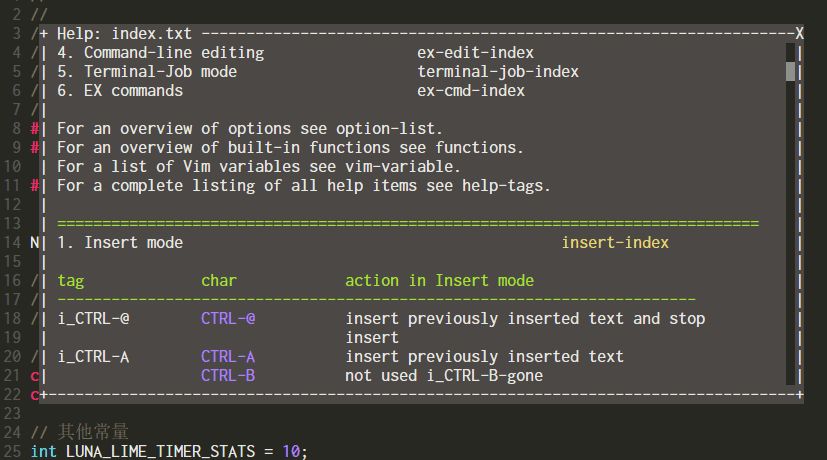Screen dimensions: 827x460
Task: Click the '6. EX commands' entry
Action: (120, 90)
